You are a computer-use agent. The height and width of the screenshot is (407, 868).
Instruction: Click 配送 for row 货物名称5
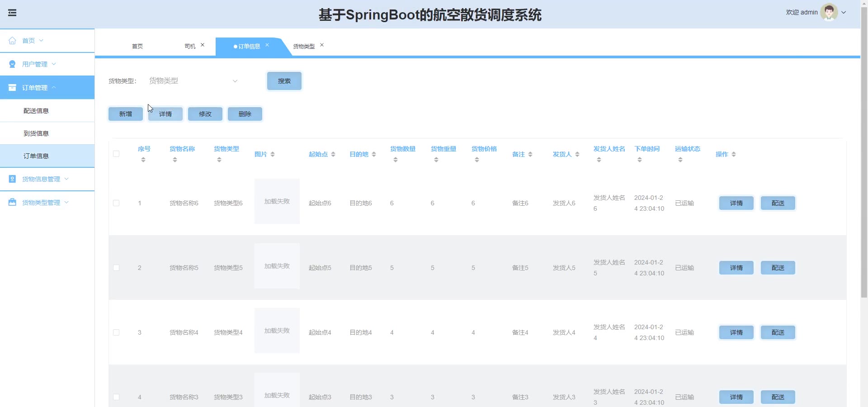[778, 268]
